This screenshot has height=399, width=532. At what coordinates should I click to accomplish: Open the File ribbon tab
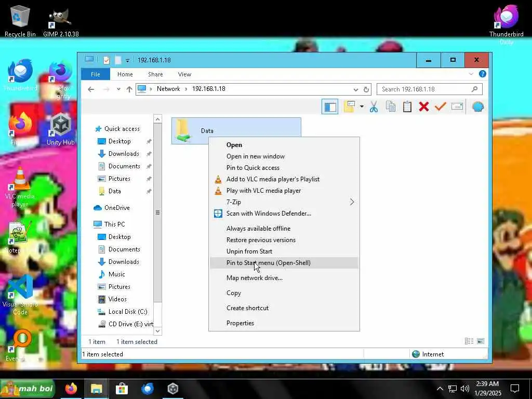96,74
